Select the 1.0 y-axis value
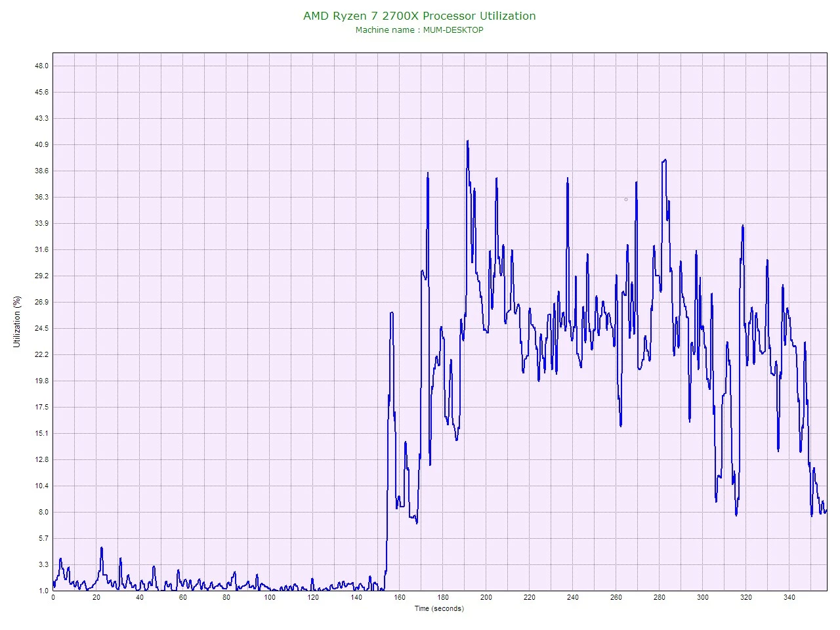The width and height of the screenshot is (840, 630). coord(43,591)
